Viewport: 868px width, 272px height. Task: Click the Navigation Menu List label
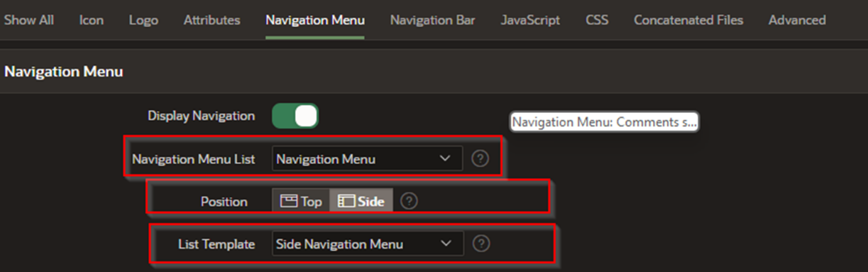tap(194, 159)
